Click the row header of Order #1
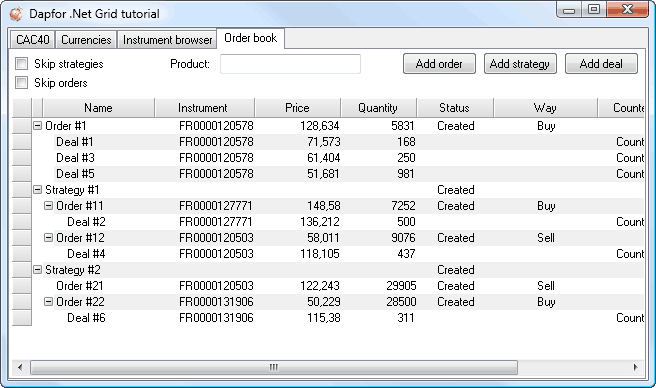This screenshot has width=656, height=388. click(x=22, y=126)
